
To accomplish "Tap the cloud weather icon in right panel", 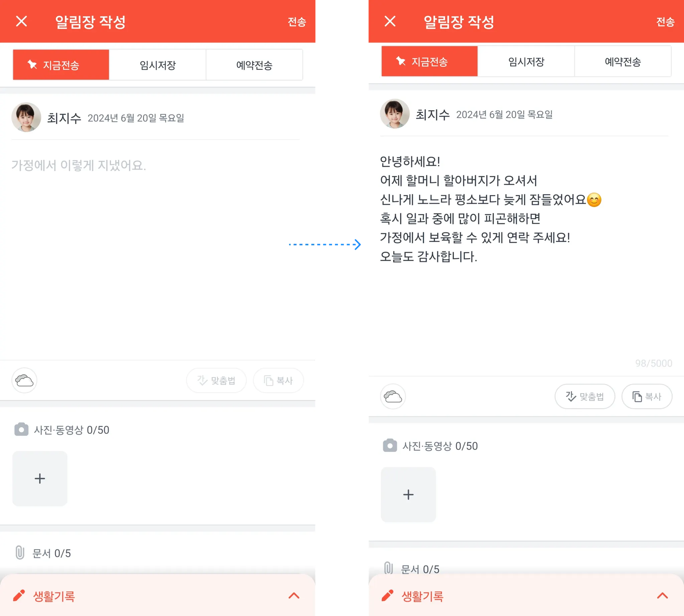I will tap(393, 396).
